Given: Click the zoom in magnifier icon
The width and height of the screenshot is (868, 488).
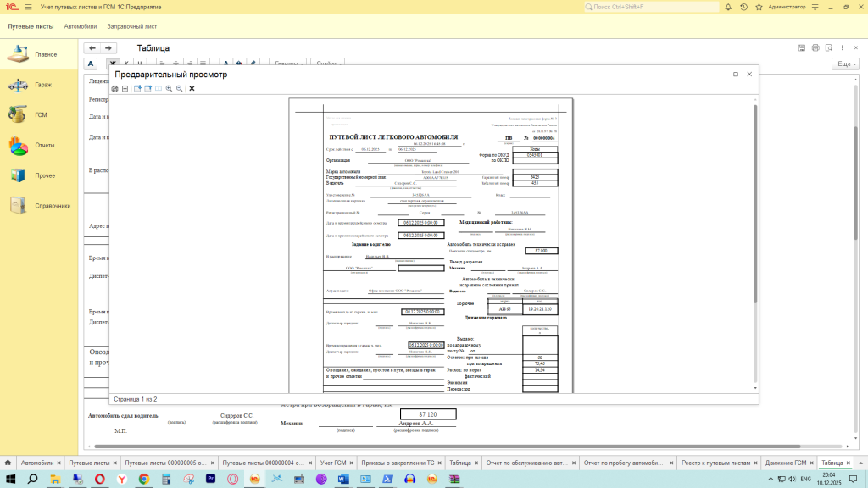Looking at the screenshot, I should [x=169, y=88].
